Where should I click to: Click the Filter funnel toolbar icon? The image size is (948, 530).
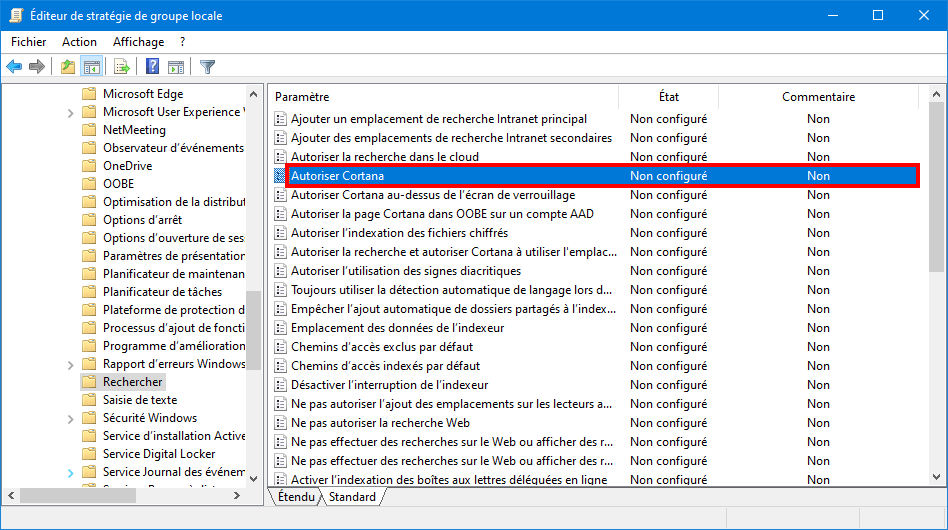click(207, 66)
